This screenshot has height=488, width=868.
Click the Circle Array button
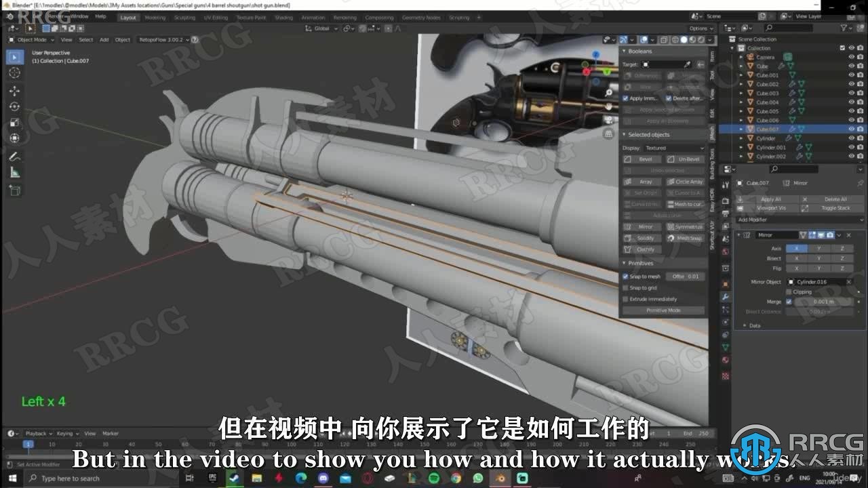point(686,182)
